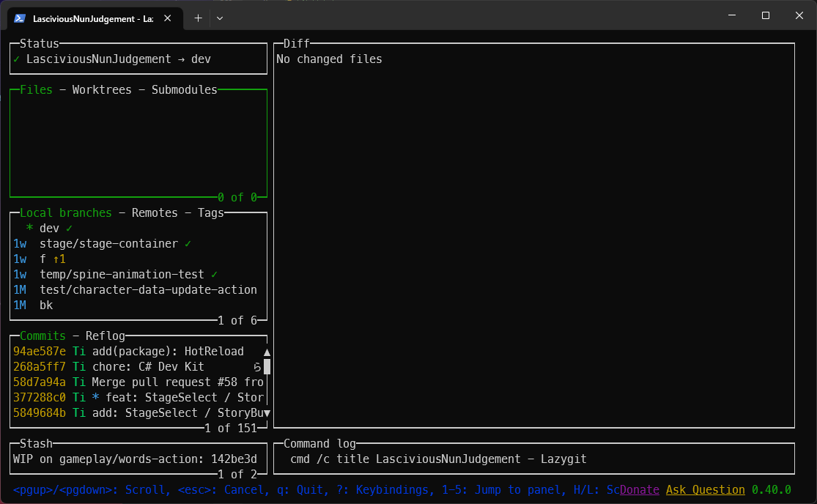Minimize the terminal window
The width and height of the screenshot is (817, 504).
pos(731,15)
